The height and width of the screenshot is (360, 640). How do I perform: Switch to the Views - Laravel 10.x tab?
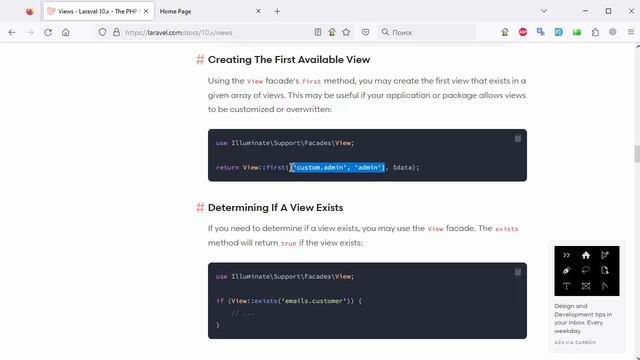pos(98,11)
